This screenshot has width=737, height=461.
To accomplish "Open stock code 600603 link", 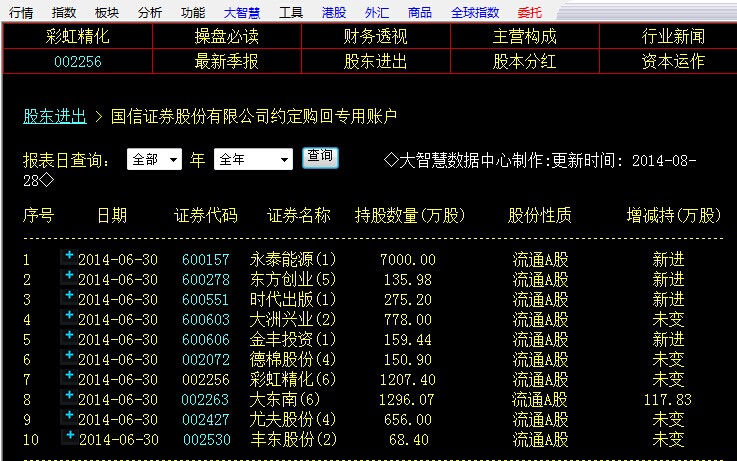I will (x=205, y=320).
